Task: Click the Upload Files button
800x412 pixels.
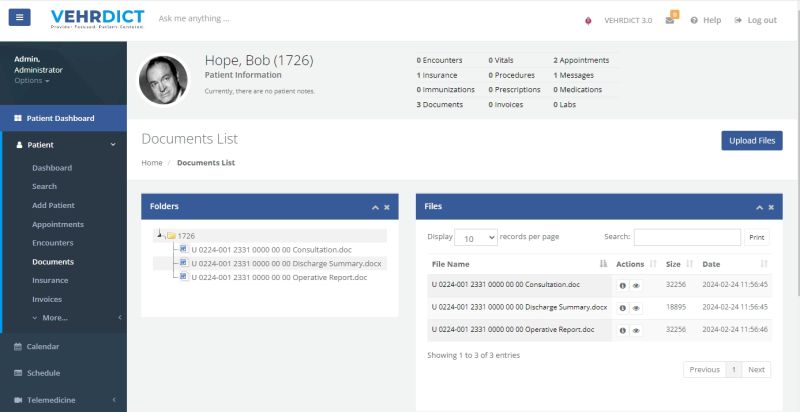Action: point(751,141)
